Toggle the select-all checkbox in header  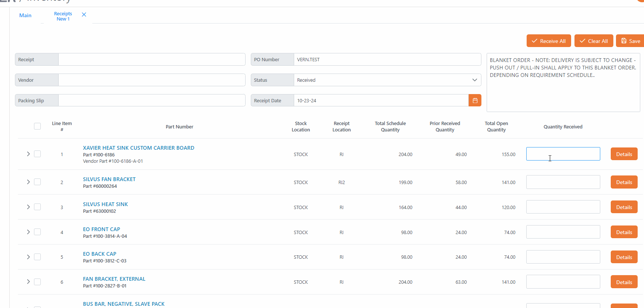(37, 126)
